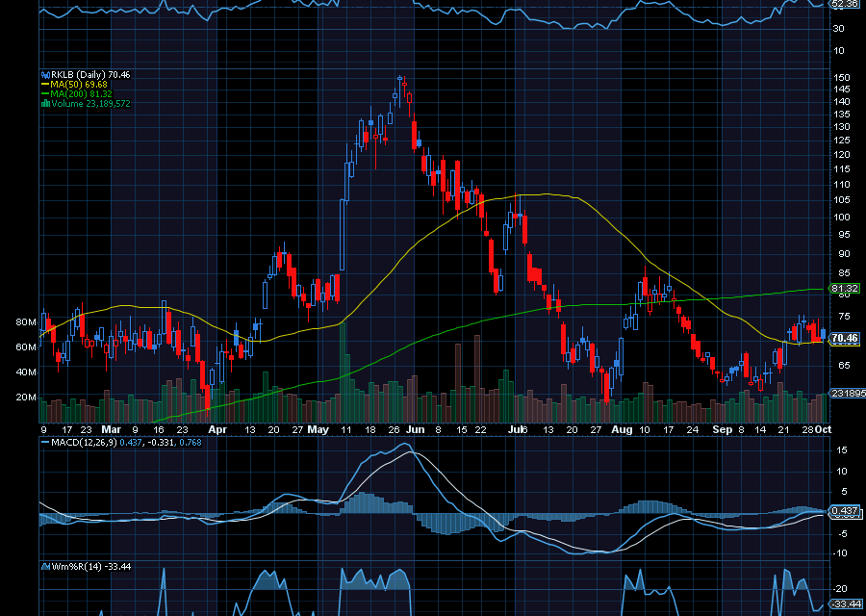Select the MA(50) 69.68 legend text
Viewport: 866px width, 616px height.
pyautogui.click(x=79, y=85)
